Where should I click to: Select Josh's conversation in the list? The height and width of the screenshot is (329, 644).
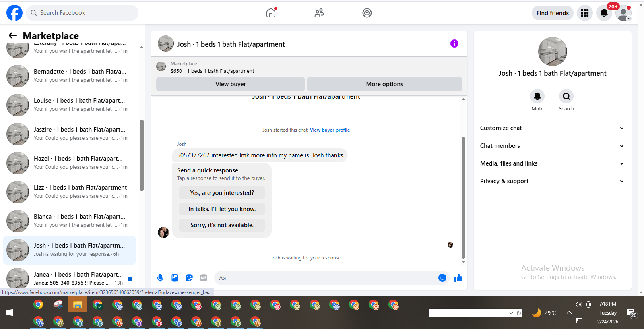(x=69, y=250)
